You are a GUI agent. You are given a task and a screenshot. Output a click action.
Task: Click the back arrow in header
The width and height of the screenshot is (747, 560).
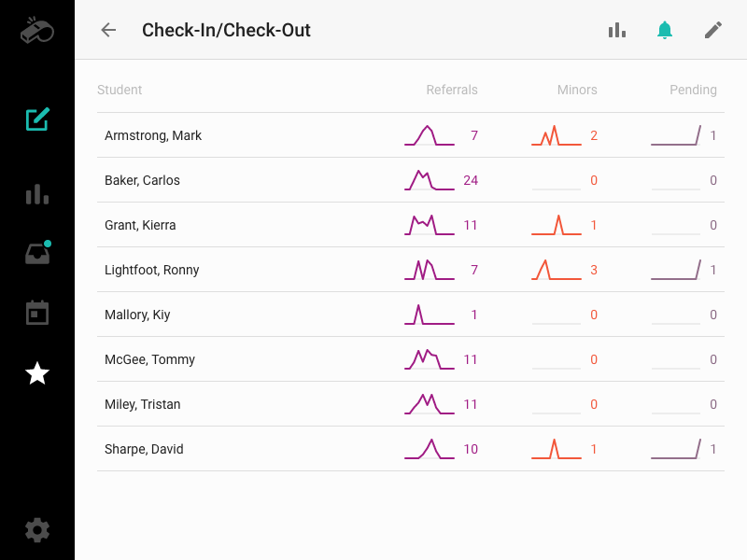click(x=108, y=30)
